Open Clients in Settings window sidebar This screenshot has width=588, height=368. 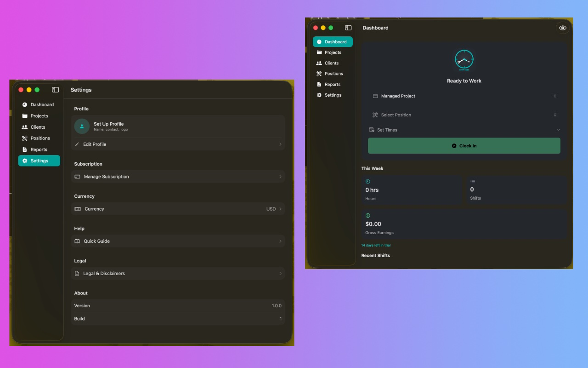point(39,127)
